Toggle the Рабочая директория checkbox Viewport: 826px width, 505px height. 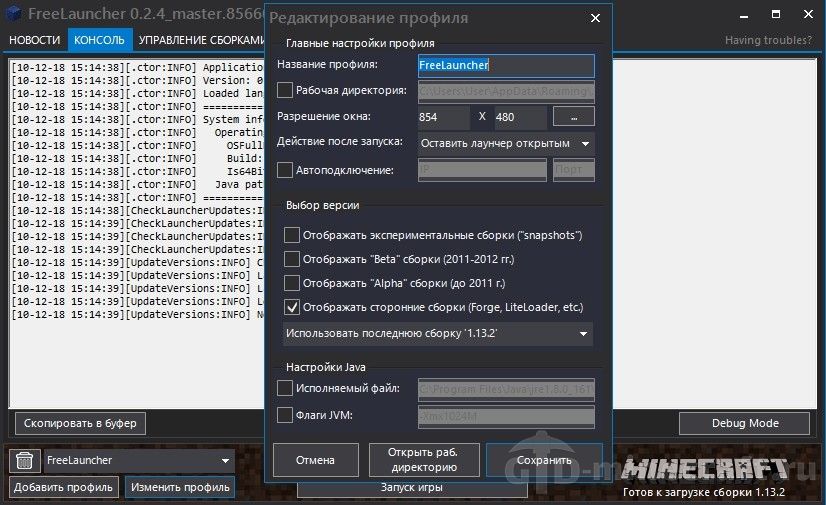click(285, 90)
